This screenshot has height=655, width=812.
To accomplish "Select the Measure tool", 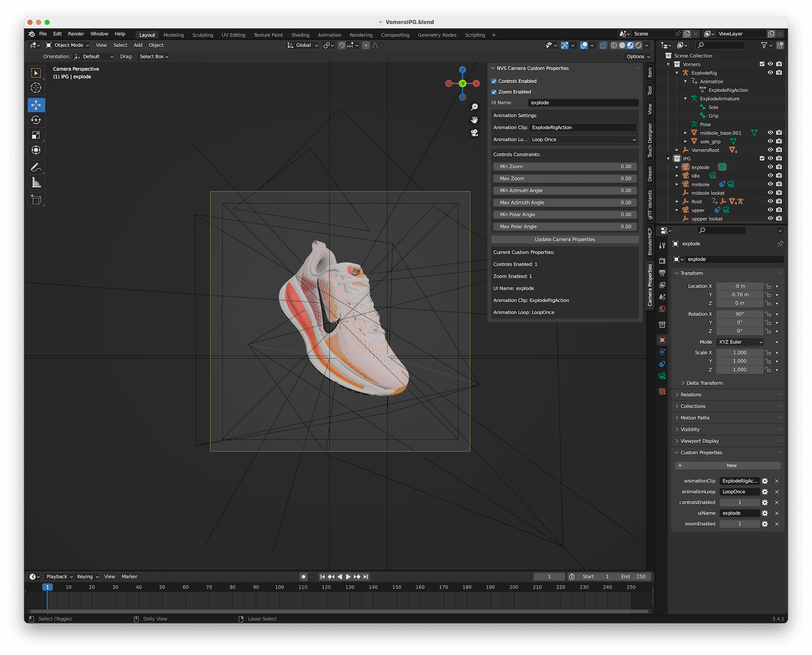I will (x=36, y=182).
